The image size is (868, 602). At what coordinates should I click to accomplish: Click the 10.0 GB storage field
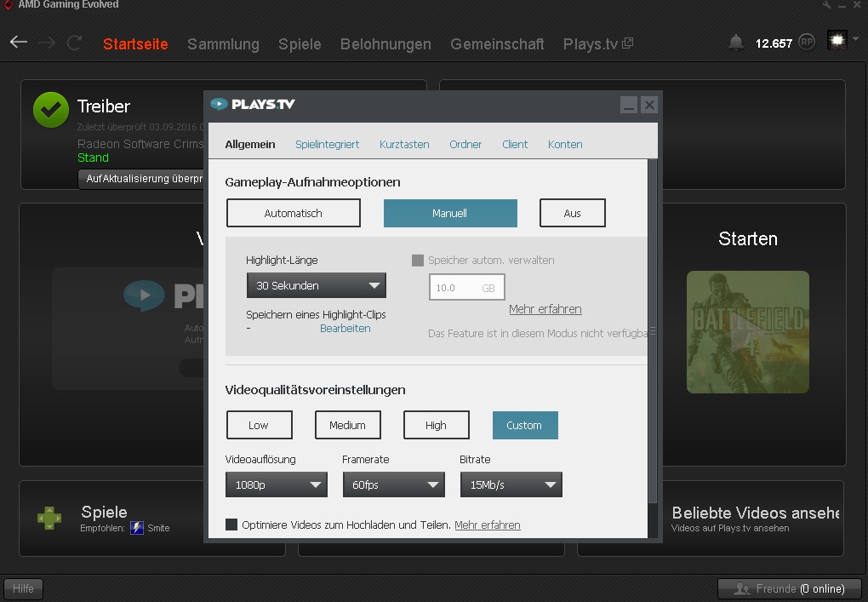(x=466, y=288)
